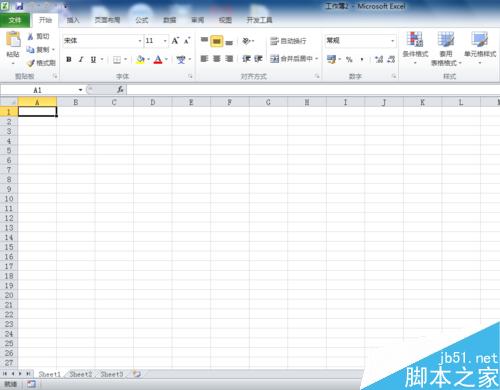Image resolution: width=500 pixels, height=390 pixels.
Task: Switch to the Insert (插入) tab
Action: tap(73, 20)
